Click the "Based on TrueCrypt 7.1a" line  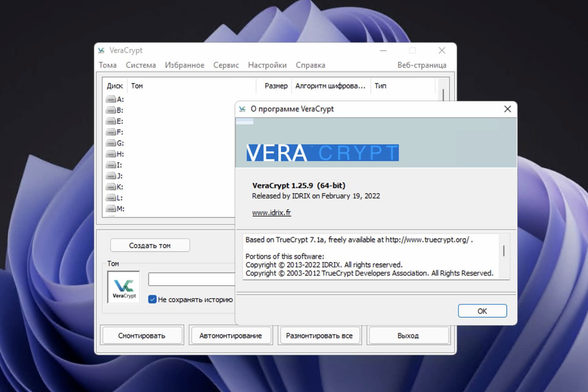click(359, 240)
